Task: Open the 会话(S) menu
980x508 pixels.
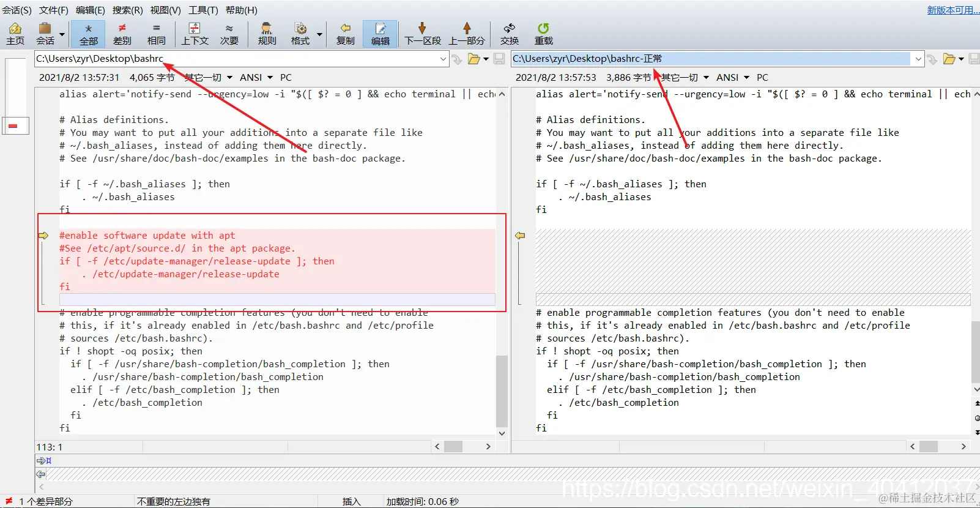Action: [17, 10]
